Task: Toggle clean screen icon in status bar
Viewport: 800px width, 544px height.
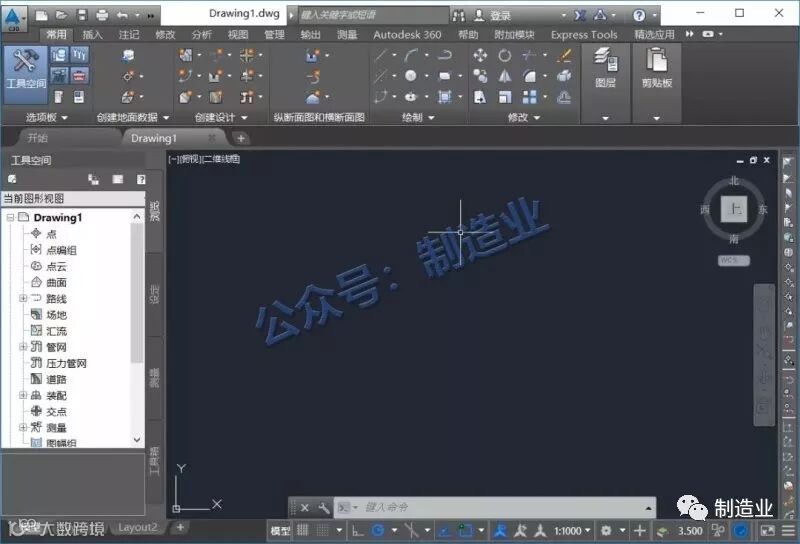Action: 767,531
